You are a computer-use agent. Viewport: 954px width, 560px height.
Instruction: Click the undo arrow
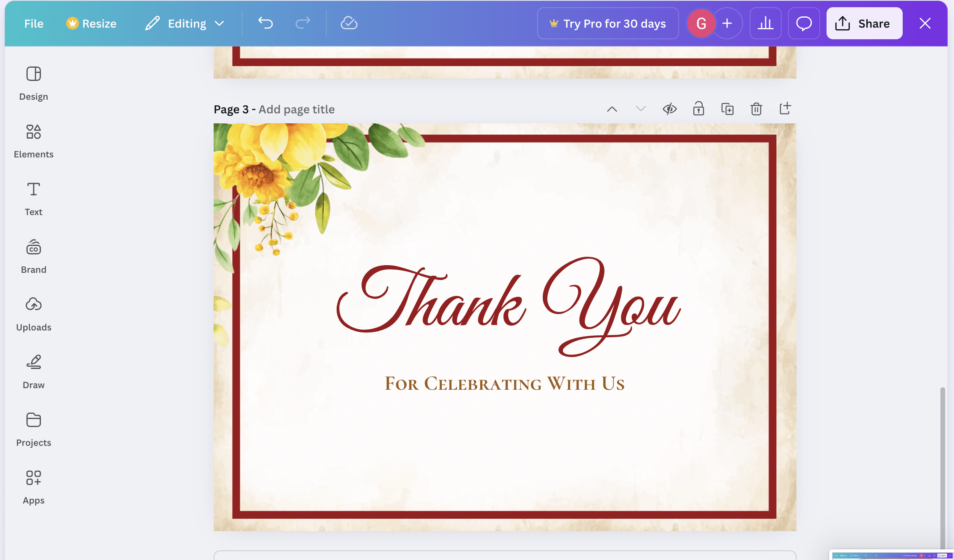tap(265, 23)
